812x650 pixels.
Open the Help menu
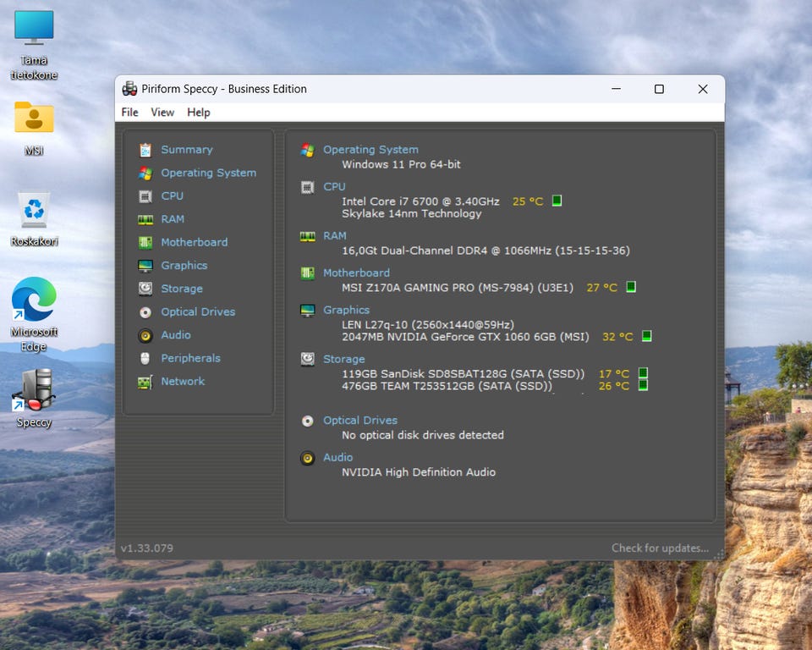(x=199, y=113)
